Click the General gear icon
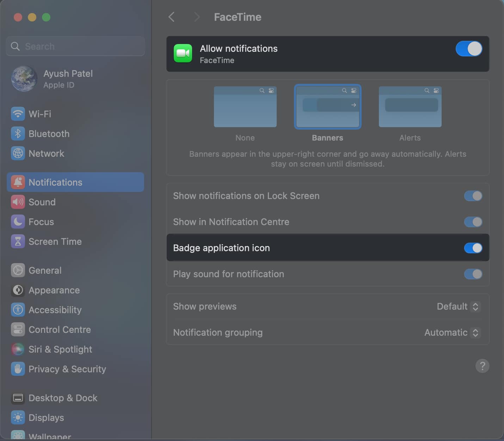504x441 pixels. (x=18, y=270)
